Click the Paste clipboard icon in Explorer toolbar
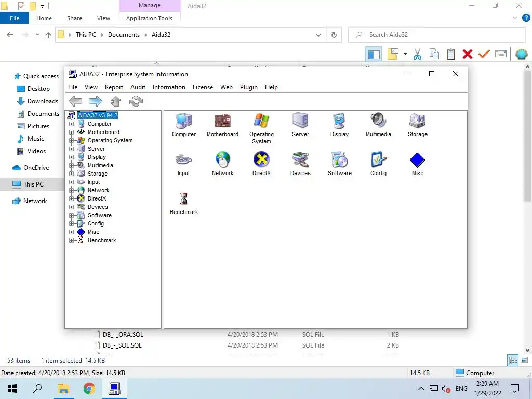Screen dimensions: 532x399 (x=450, y=54)
